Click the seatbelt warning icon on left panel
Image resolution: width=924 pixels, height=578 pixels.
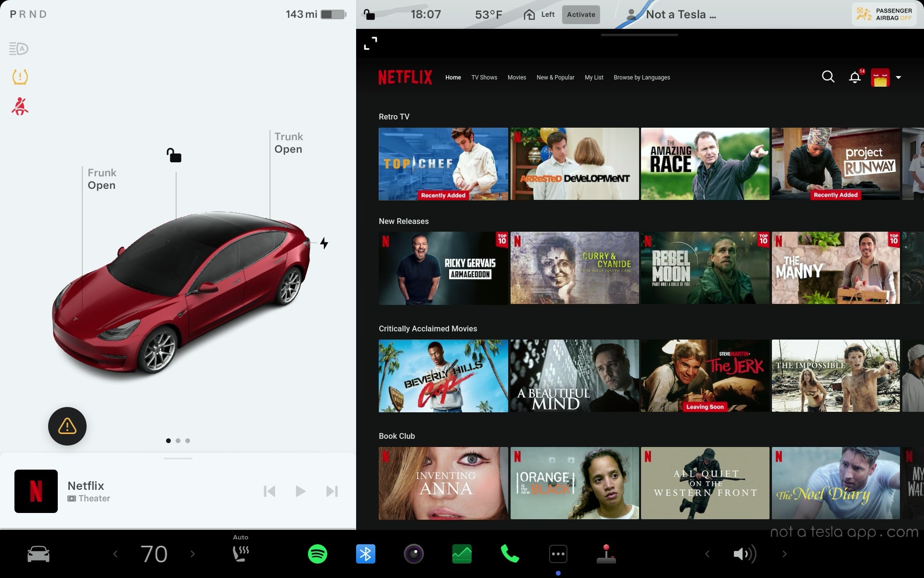pyautogui.click(x=19, y=106)
